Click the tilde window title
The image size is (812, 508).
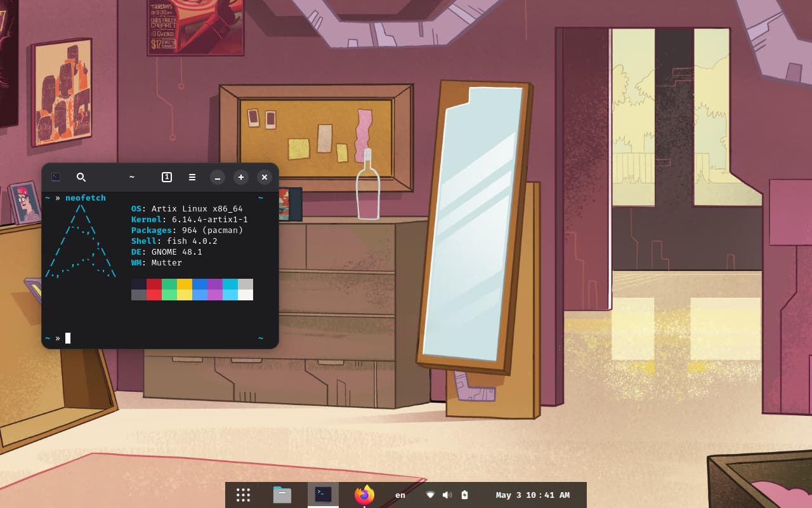point(132,177)
